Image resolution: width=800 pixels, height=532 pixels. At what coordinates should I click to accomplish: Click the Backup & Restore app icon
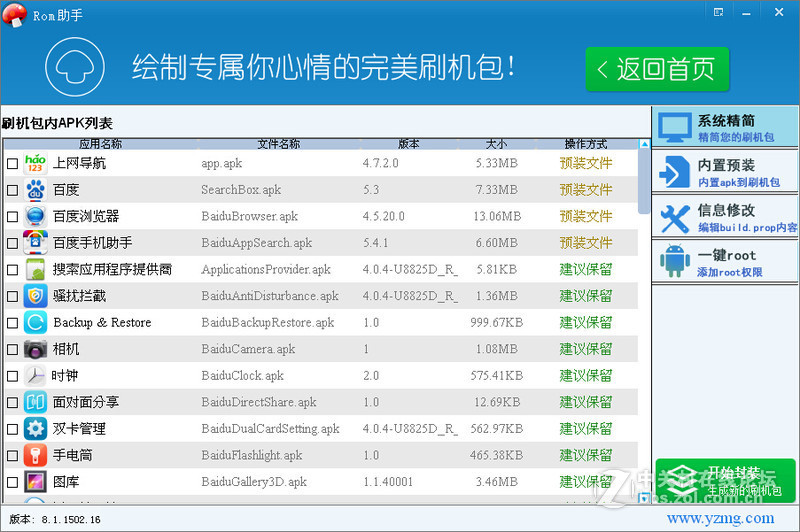click(x=35, y=322)
